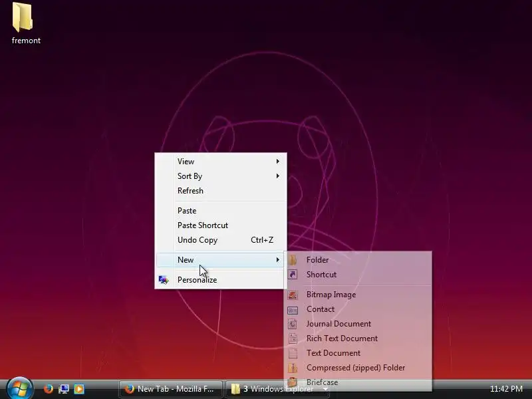
Task: Click the Shortcut icon in New submenu
Action: point(293,275)
